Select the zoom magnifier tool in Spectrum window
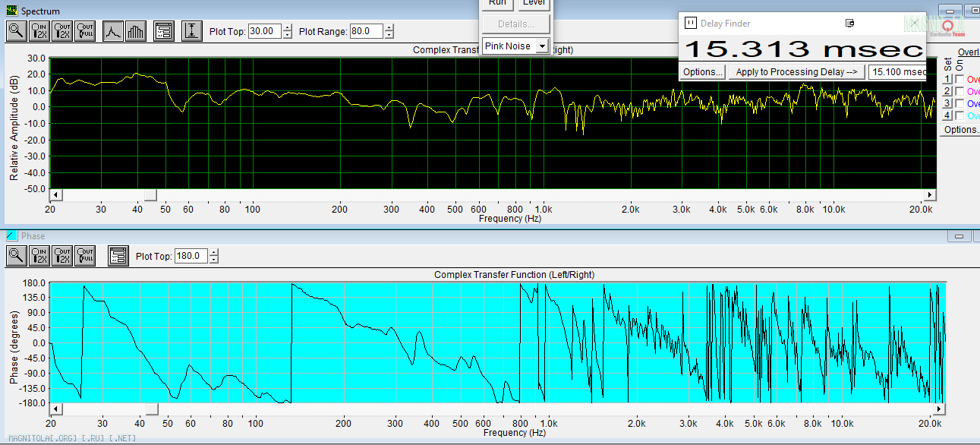980x445 pixels. point(16,31)
